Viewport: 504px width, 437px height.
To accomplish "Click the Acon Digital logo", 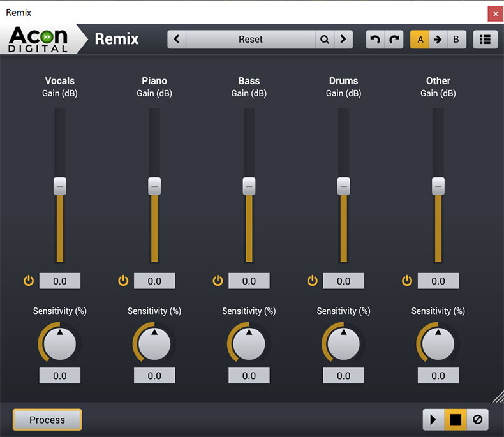I will point(38,39).
